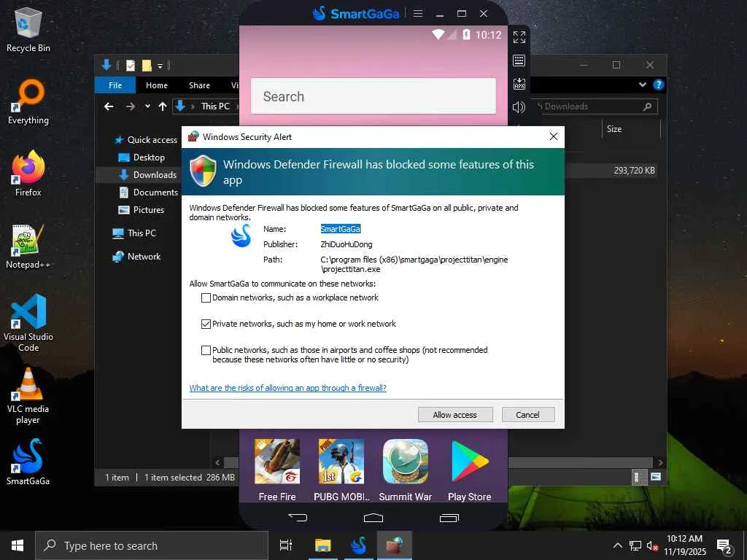
Task: Click File Explorer up-directory arrow
Action: pyautogui.click(x=163, y=106)
